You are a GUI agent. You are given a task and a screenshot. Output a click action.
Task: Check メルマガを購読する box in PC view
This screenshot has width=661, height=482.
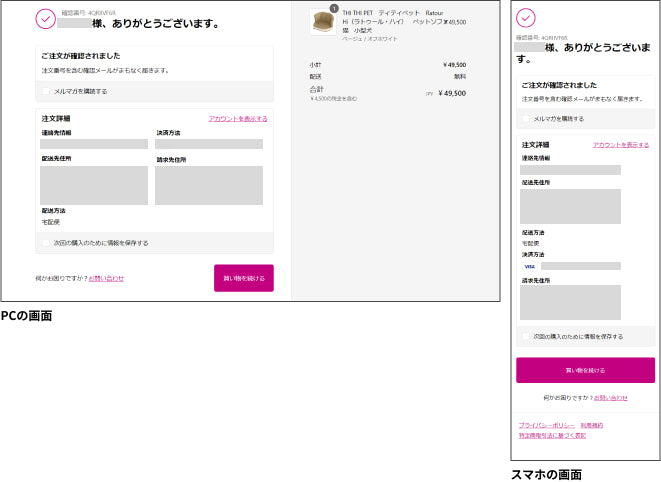pyautogui.click(x=46, y=91)
